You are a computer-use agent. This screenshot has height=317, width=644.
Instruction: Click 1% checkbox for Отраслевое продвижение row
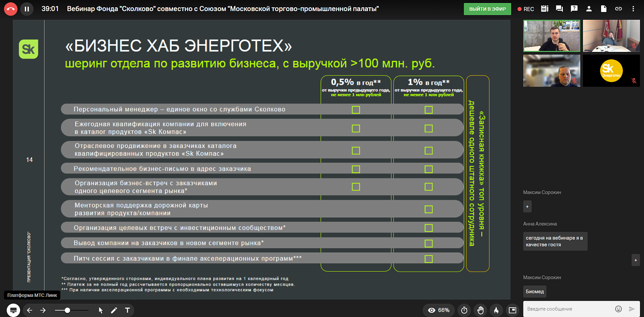coord(428,151)
